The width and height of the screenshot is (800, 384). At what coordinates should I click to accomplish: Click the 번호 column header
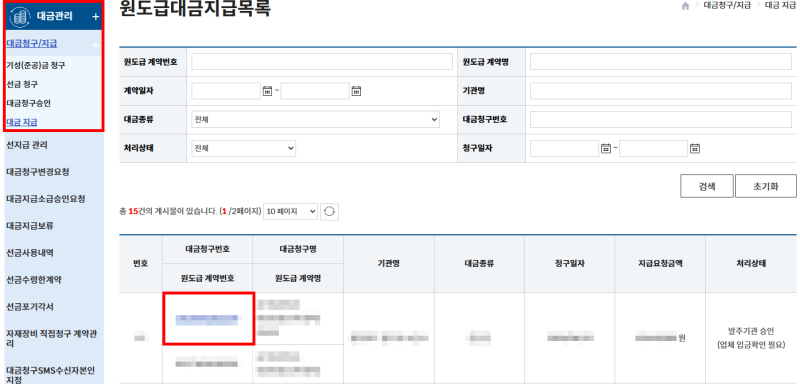(140, 264)
